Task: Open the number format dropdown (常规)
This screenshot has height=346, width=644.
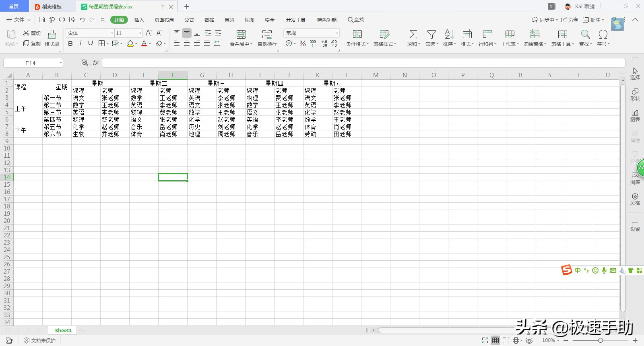Action: click(336, 33)
